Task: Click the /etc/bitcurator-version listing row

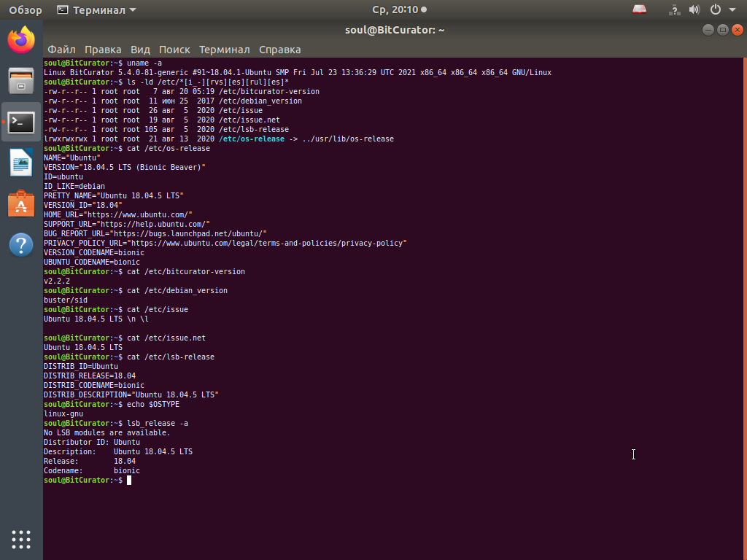Action: (181, 91)
